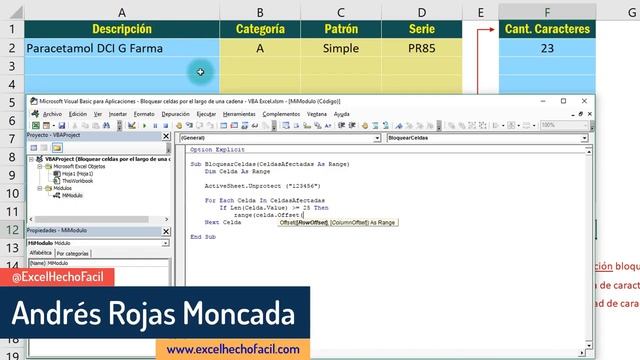Click the Outdent icon in the Edit toolbar
640x360 pixels.
(x=351, y=125)
